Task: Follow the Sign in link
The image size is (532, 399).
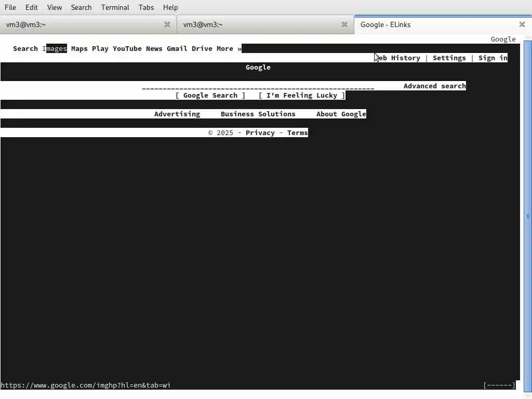Action: click(493, 58)
